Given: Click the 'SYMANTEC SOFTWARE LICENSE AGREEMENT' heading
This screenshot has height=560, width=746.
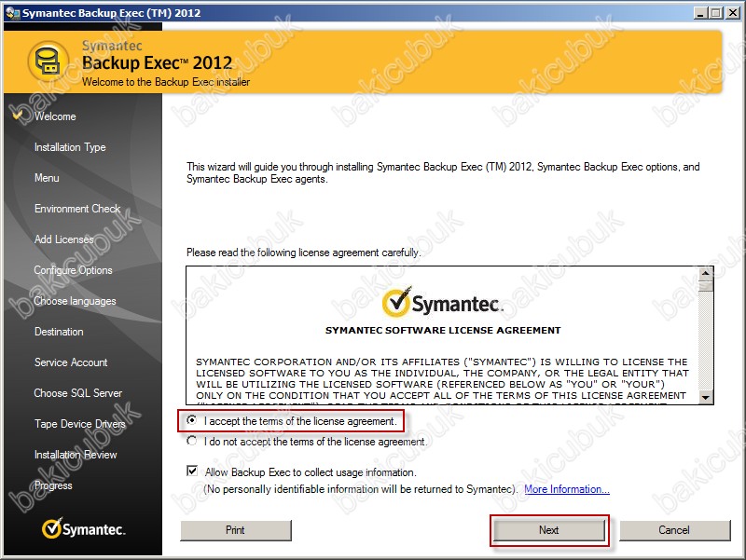Looking at the screenshot, I should tap(443, 331).
